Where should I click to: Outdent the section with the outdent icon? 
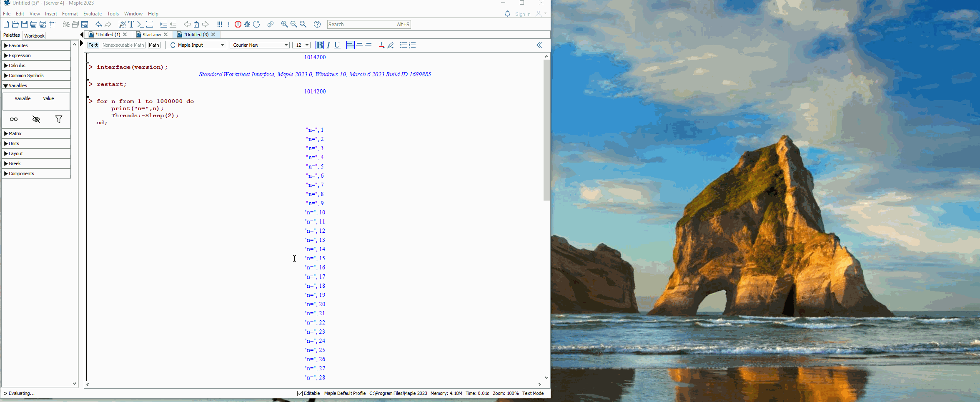173,24
